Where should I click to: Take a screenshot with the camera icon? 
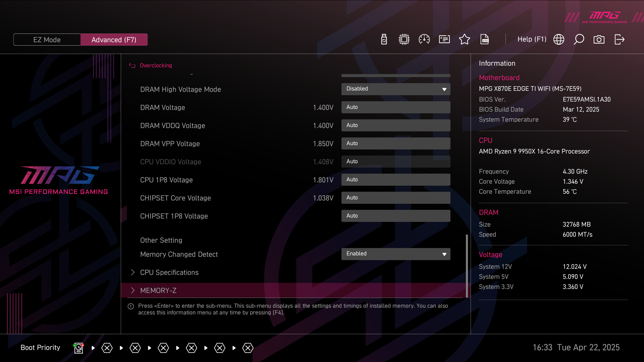coord(599,40)
